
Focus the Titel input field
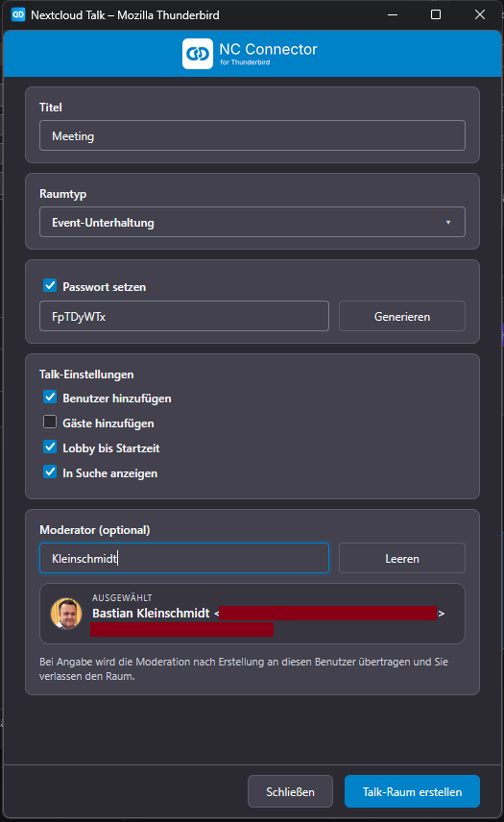tap(252, 135)
